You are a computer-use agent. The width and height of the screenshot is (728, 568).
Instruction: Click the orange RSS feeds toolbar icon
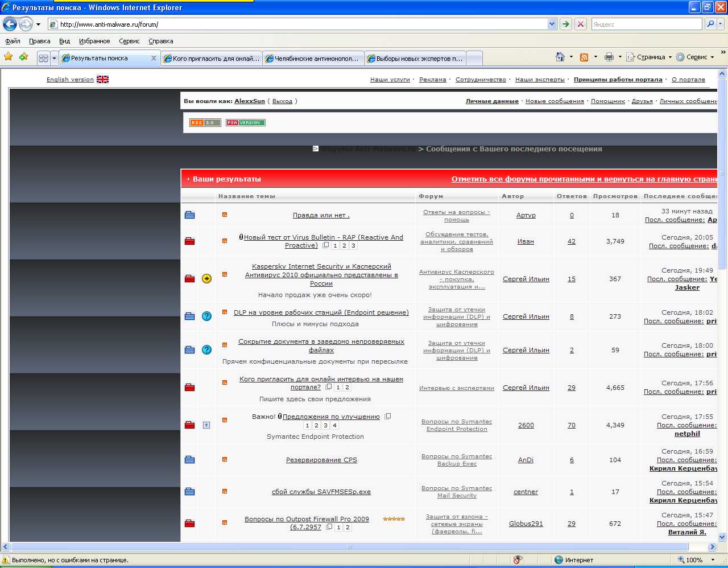(x=584, y=57)
